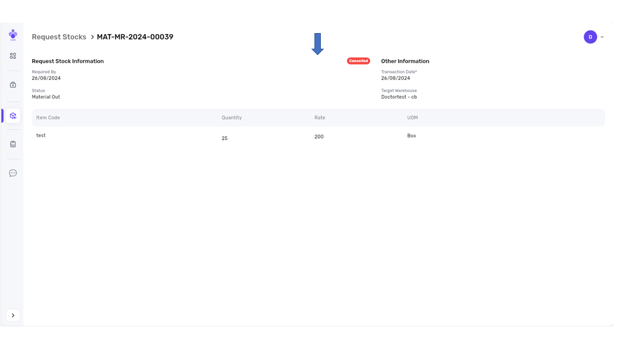Click the Rate column header

coord(320,118)
